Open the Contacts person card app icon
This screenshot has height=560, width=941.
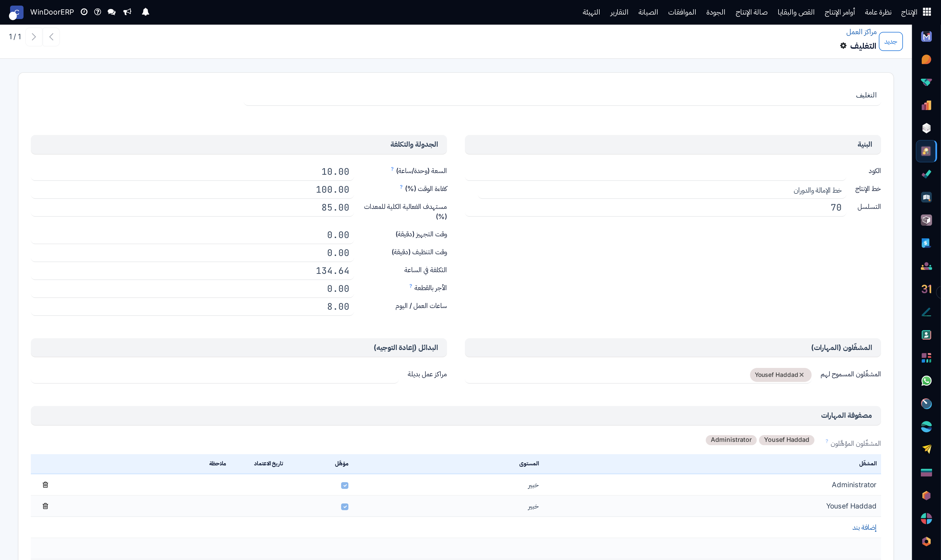click(x=926, y=335)
